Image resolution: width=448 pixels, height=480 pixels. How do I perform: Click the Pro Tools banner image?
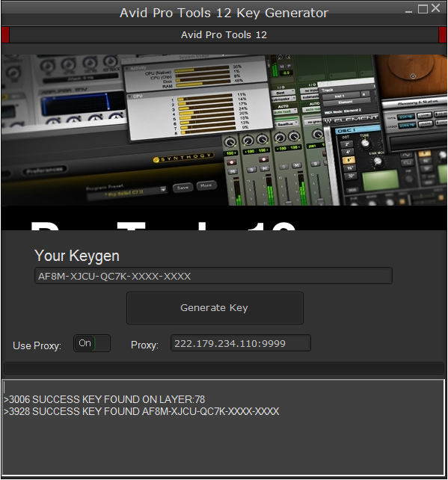click(224, 142)
